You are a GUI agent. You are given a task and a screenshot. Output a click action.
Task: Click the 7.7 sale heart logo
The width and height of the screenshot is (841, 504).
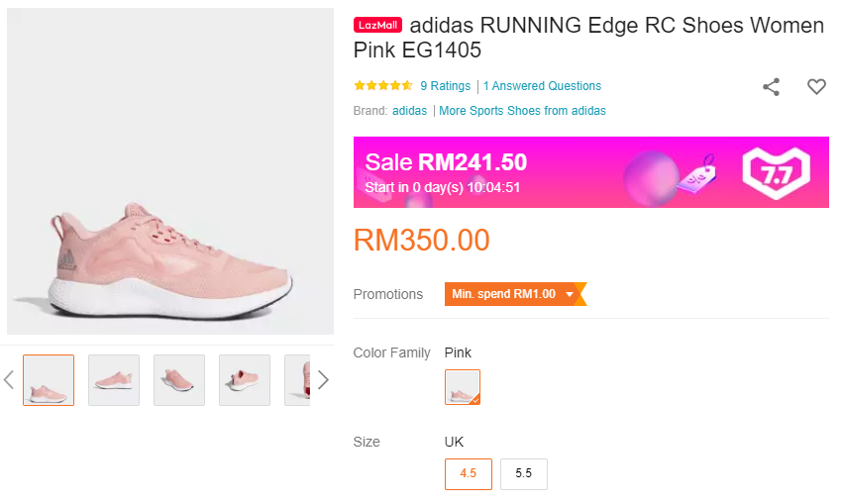point(776,172)
